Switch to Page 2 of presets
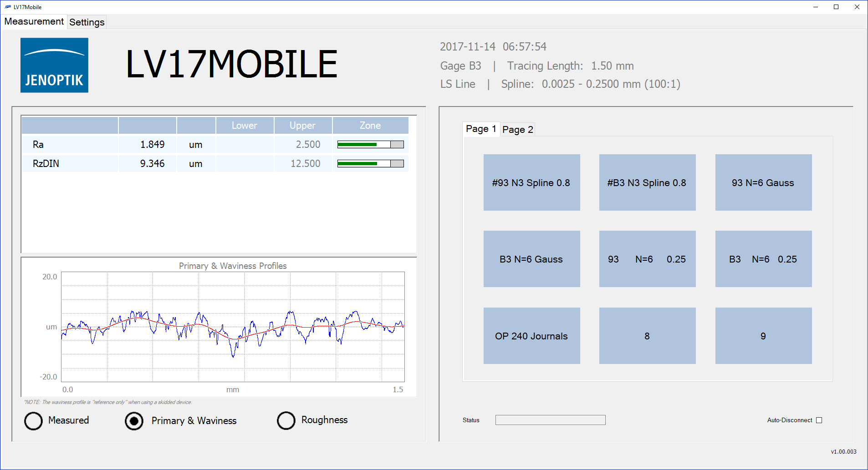 [517, 129]
